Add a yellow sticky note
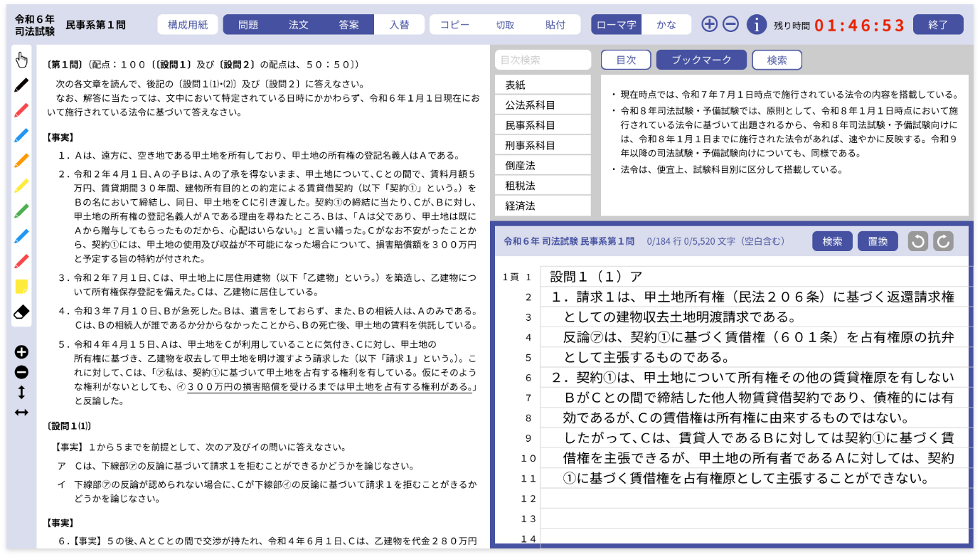 tap(21, 287)
